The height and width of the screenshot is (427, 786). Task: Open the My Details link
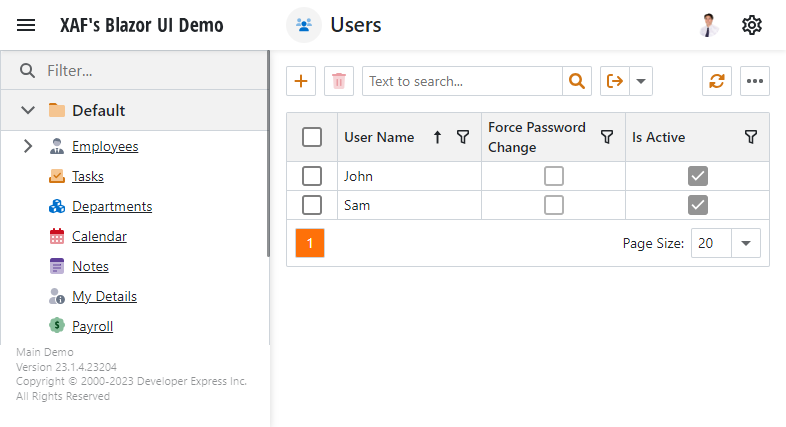pyautogui.click(x=104, y=296)
